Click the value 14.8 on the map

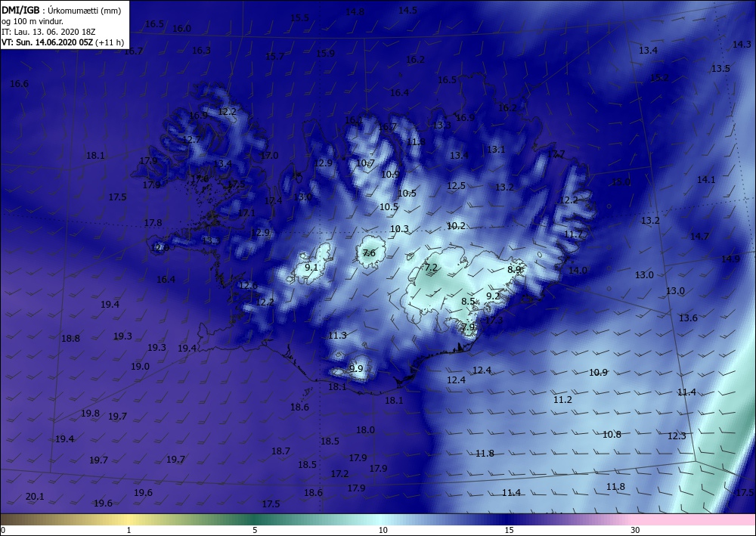tap(355, 11)
